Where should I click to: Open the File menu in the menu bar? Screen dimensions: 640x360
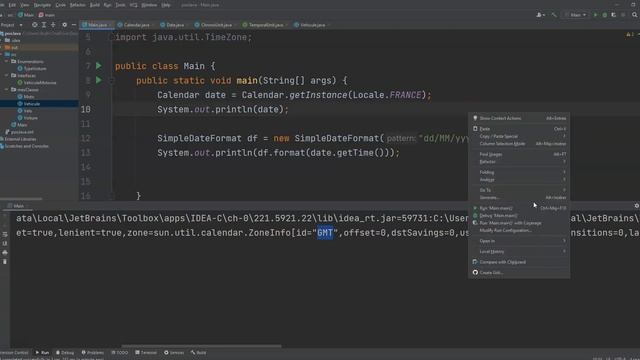[1, 5]
